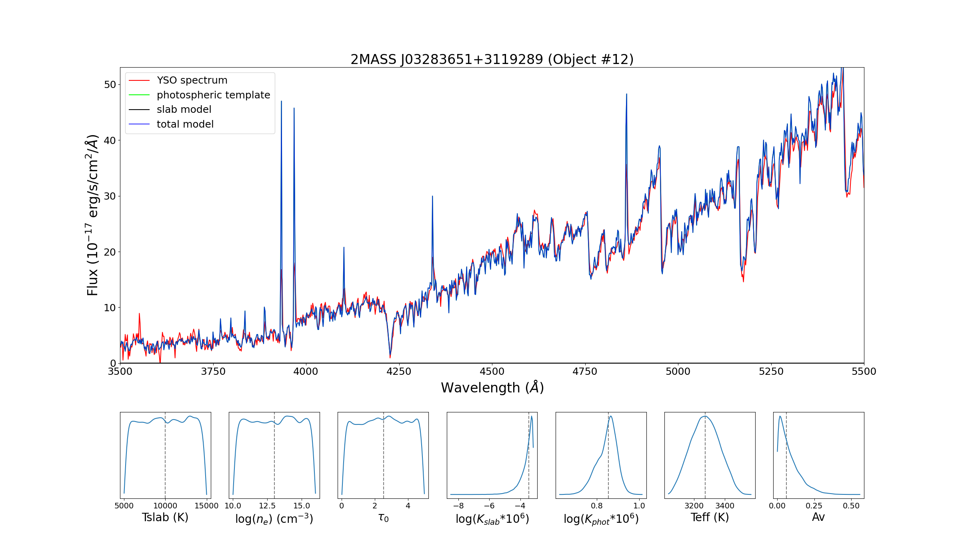The height and width of the screenshot is (560, 960).
Task: Click the Flux y-axis label
Action: tap(92, 215)
